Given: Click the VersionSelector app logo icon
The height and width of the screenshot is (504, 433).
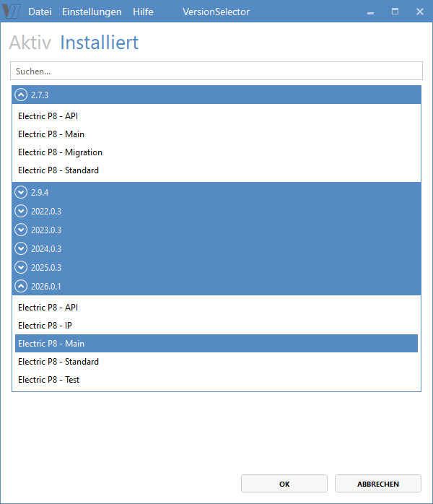Looking at the screenshot, I should [12, 12].
